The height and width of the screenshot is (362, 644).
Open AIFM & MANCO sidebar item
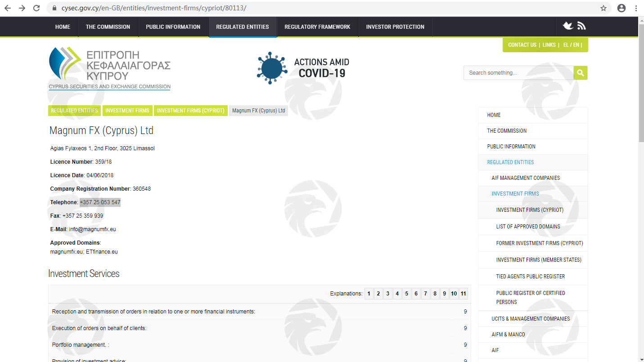[x=533, y=335]
